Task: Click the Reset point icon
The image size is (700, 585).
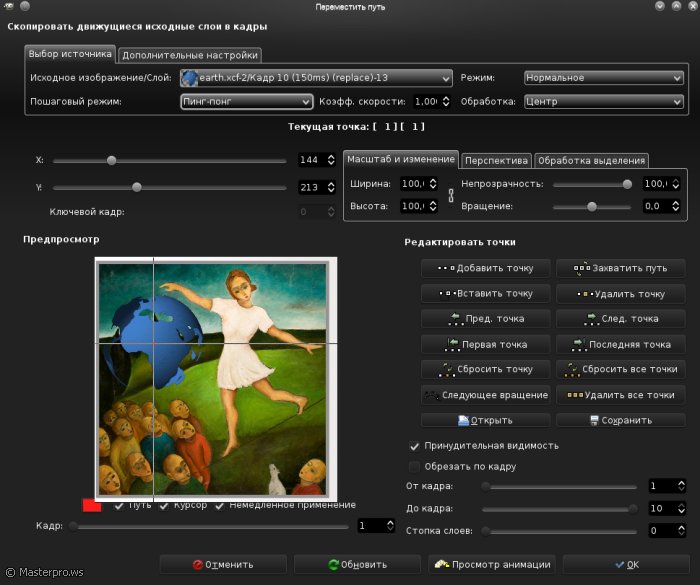Action: pyautogui.click(x=447, y=369)
